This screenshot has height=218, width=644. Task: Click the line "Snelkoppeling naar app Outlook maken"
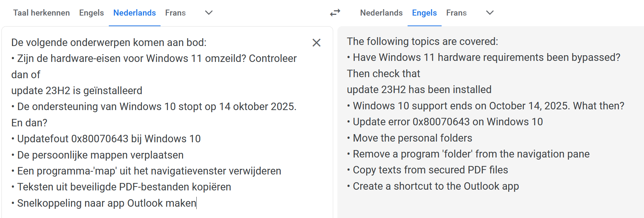(x=103, y=203)
